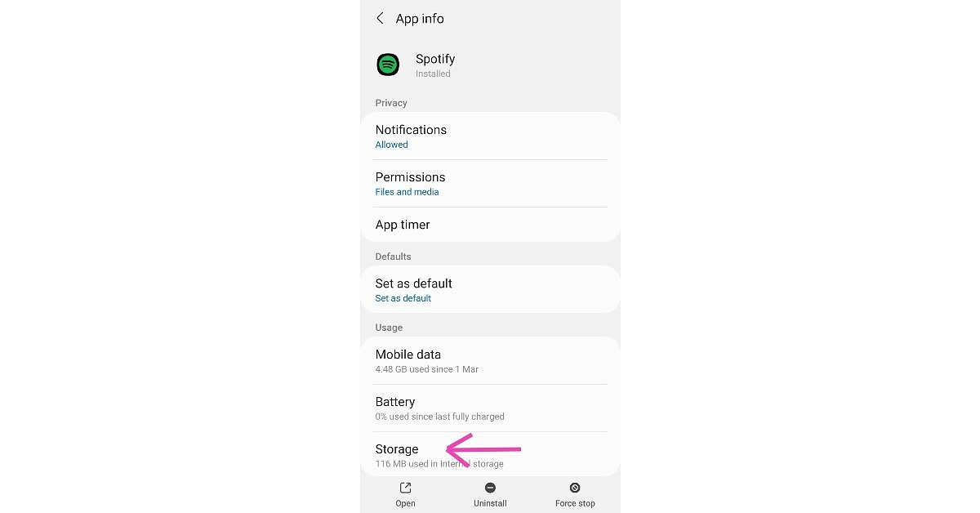The image size is (980, 513).
Task: Open Storage details for Spotify
Action: [x=397, y=449]
